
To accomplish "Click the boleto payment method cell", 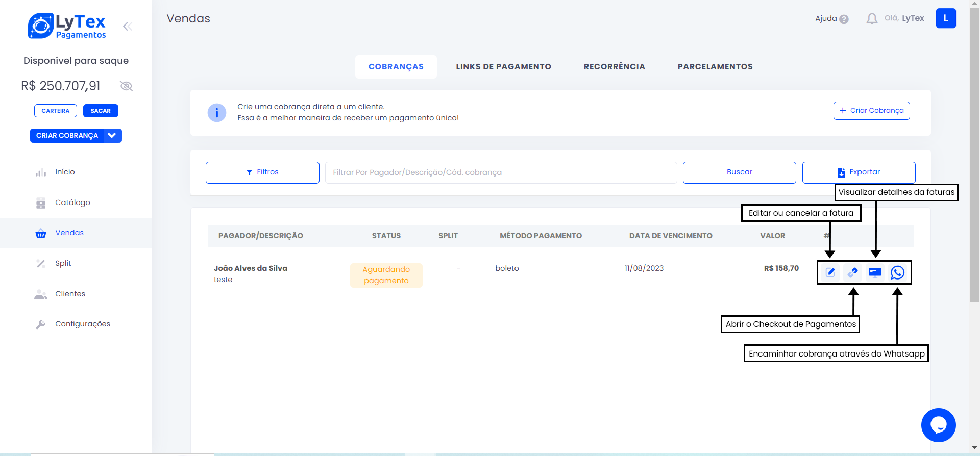I will pyautogui.click(x=507, y=268).
